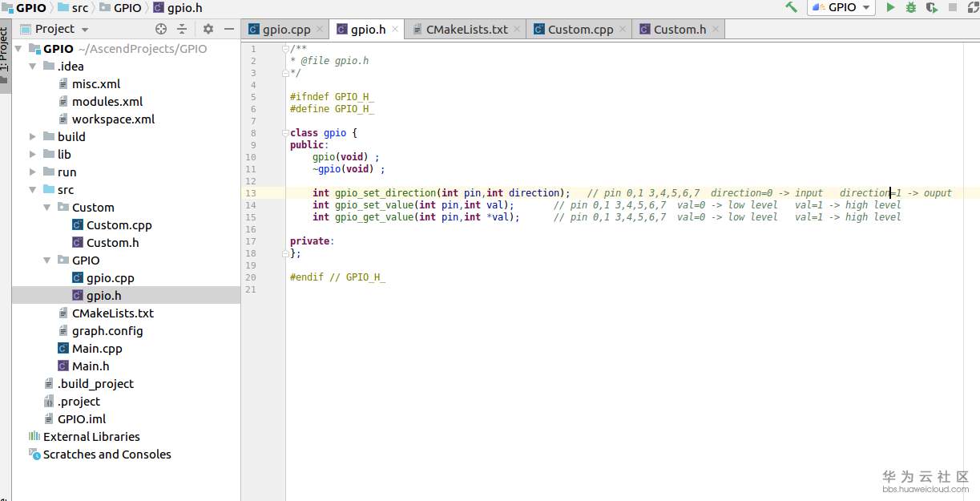Run the GPIO configuration with green play icon
980x501 pixels.
click(890, 7)
